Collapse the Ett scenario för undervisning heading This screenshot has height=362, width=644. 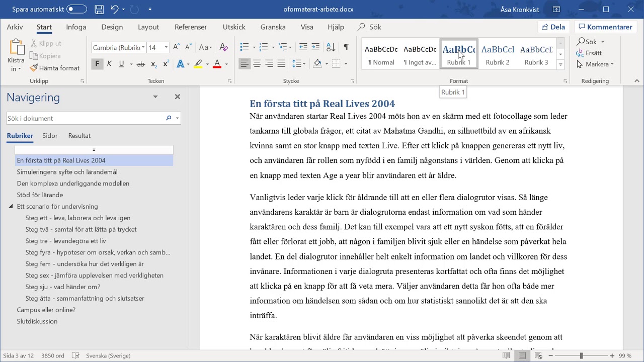click(11, 207)
